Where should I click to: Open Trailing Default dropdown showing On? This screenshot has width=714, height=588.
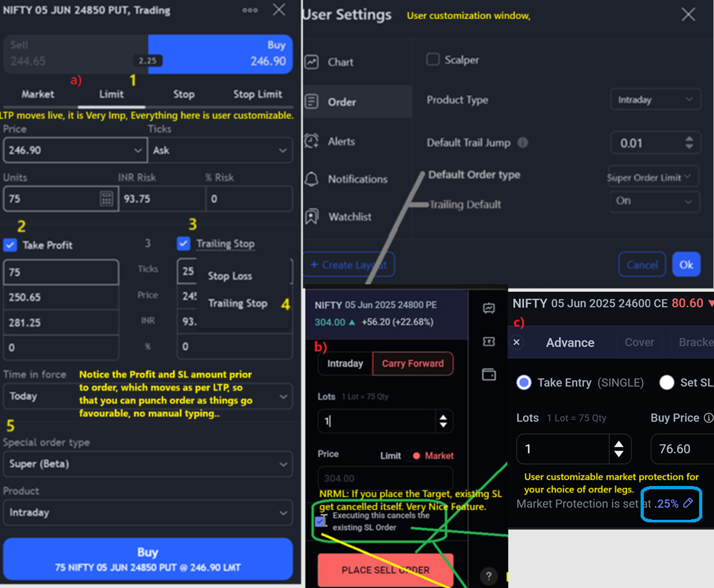[654, 201]
